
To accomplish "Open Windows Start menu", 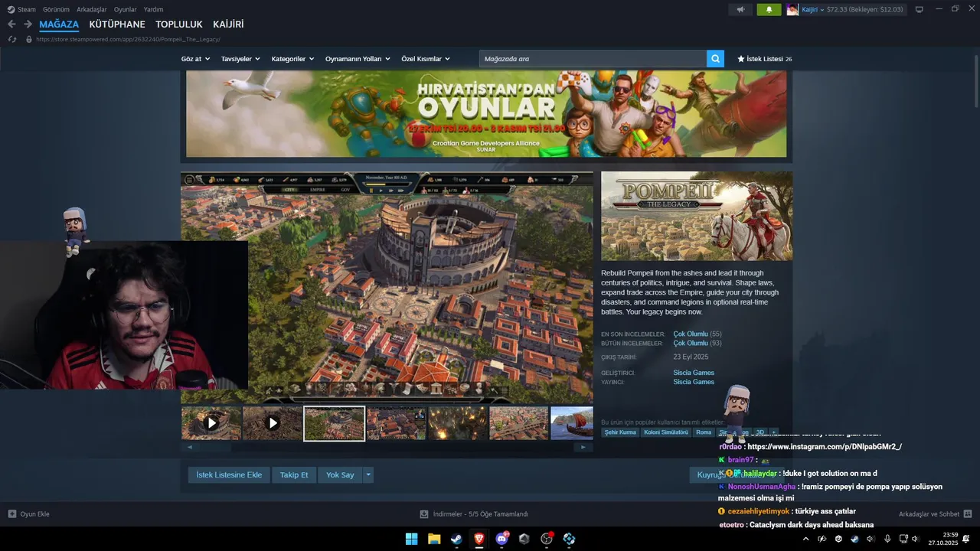I will [411, 539].
